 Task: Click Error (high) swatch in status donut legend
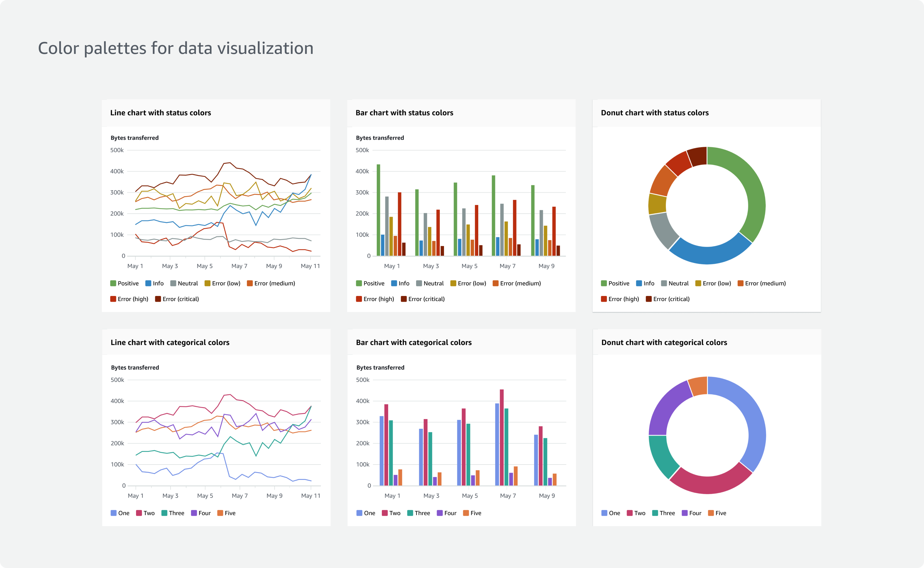604,299
